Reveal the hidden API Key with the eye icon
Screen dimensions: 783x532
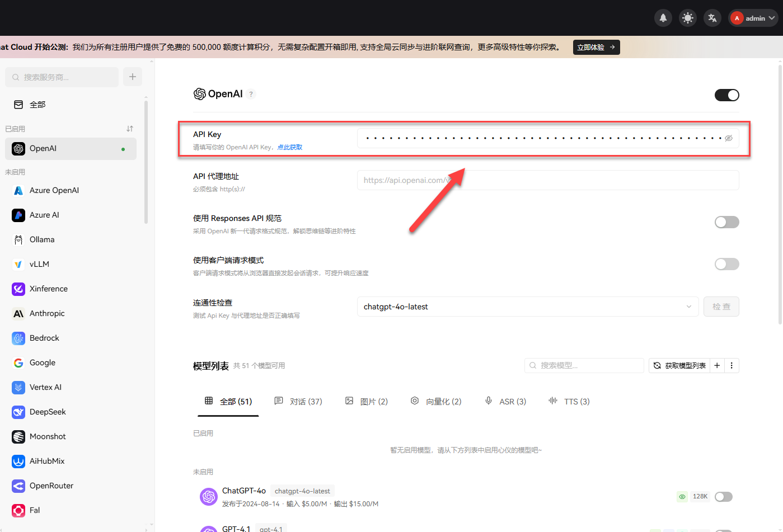click(728, 138)
